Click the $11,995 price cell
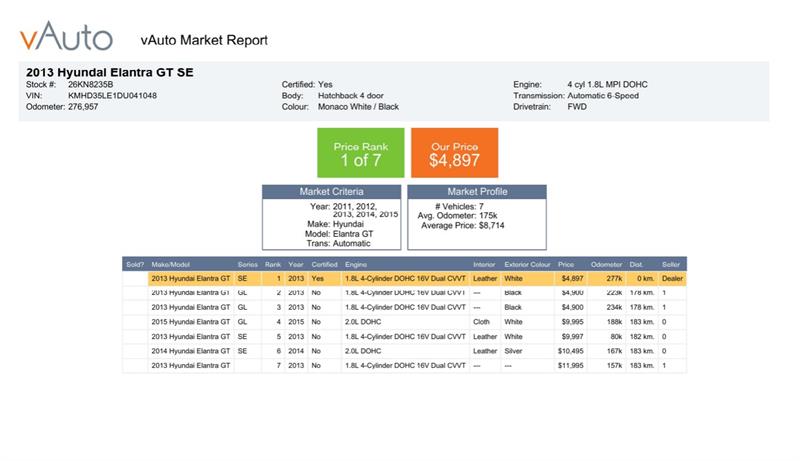The width and height of the screenshot is (800, 461). click(570, 366)
